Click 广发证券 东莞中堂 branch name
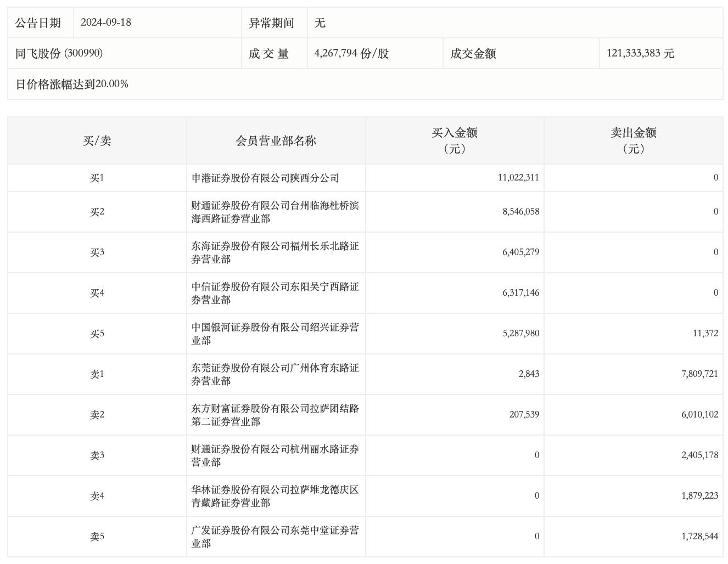The image size is (728, 564). point(275,537)
